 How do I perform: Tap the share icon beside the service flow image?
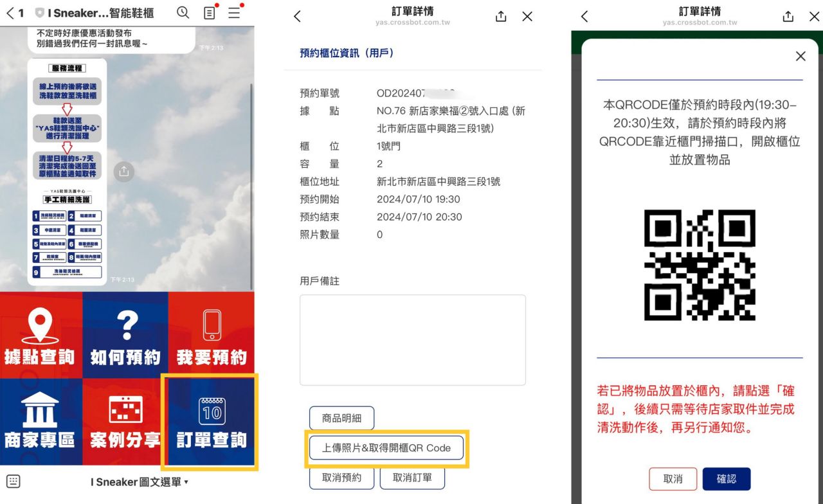click(x=124, y=171)
